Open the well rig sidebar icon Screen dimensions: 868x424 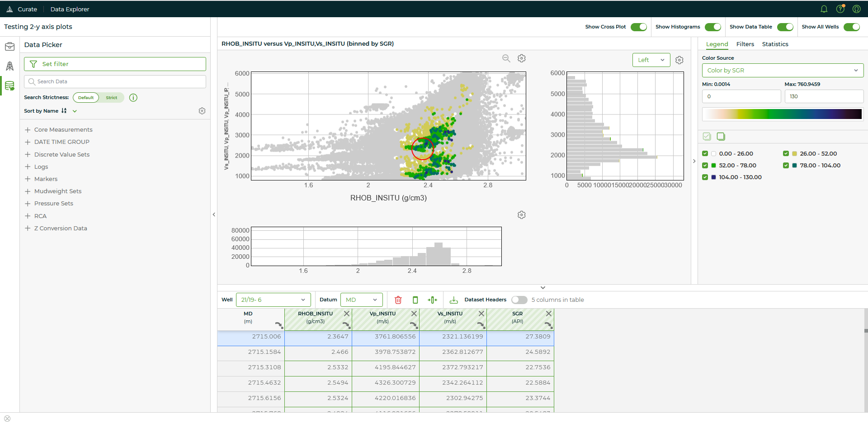(9, 66)
